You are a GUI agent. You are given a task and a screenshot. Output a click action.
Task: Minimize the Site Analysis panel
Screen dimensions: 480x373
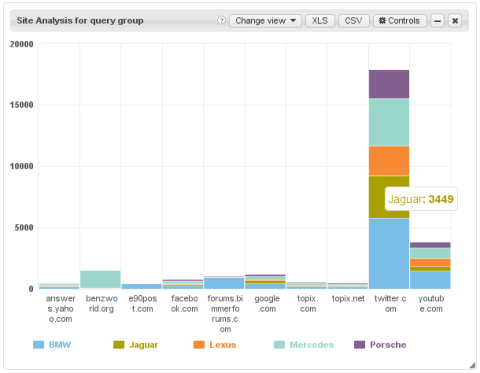coord(437,21)
